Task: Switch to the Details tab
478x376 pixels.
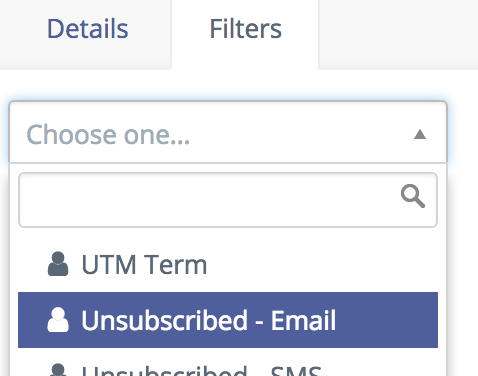Action: coord(86,35)
